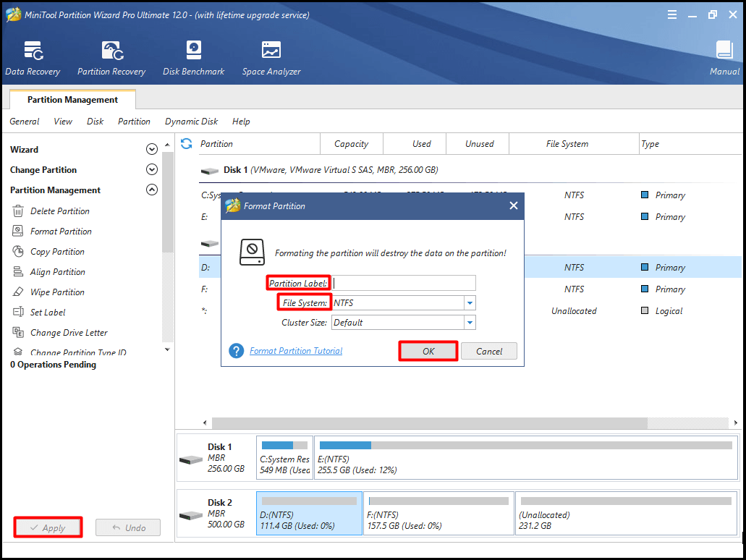746x560 pixels.
Task: Open the Disk menu
Action: point(96,122)
